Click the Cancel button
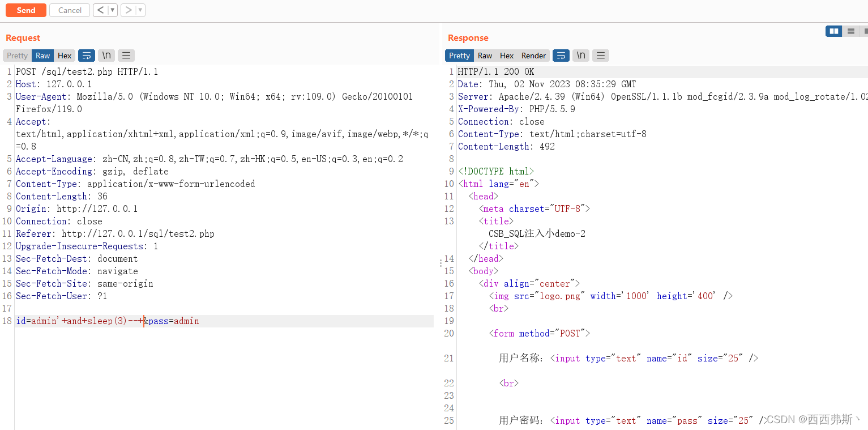Screen dimensions: 868x430 70,10
